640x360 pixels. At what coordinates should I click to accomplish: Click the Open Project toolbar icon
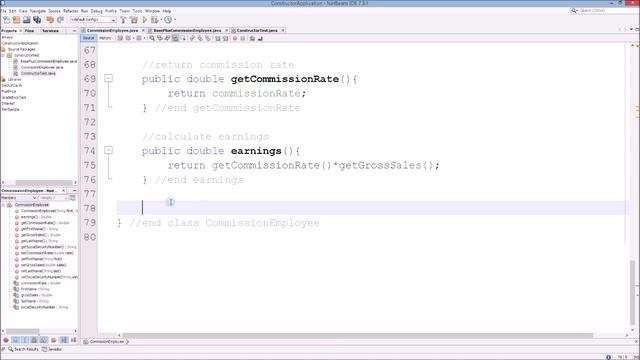[27, 20]
